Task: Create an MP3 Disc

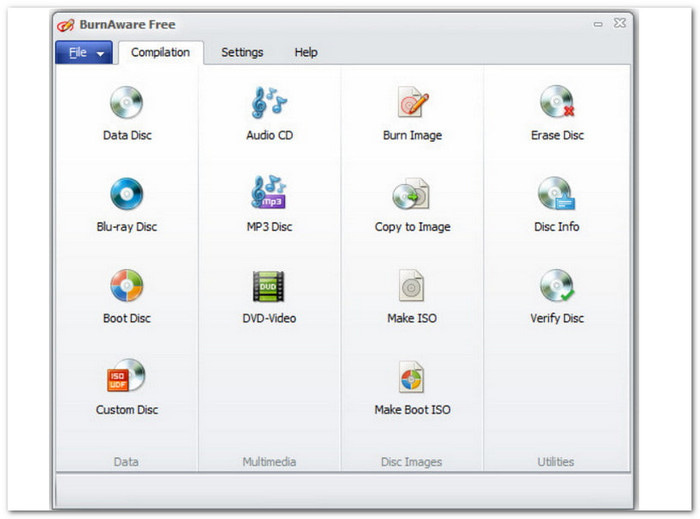Action: point(270,205)
